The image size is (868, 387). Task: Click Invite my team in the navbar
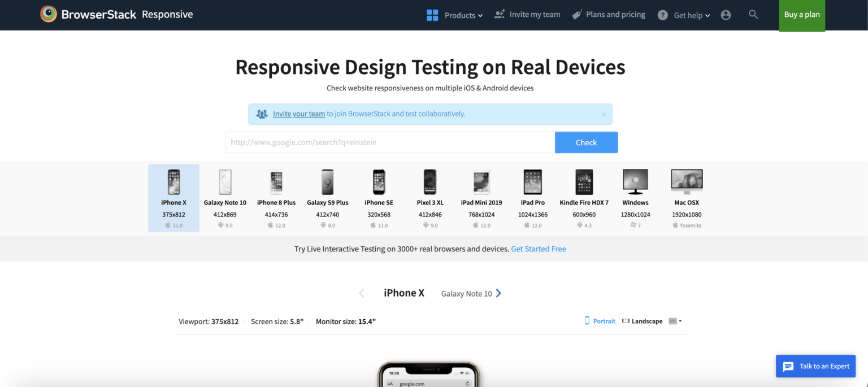[x=534, y=15]
